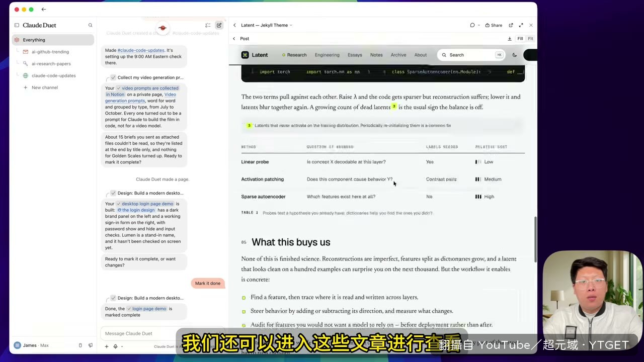Select the claude-code-updates channel
644x362 pixels.
coord(53,75)
